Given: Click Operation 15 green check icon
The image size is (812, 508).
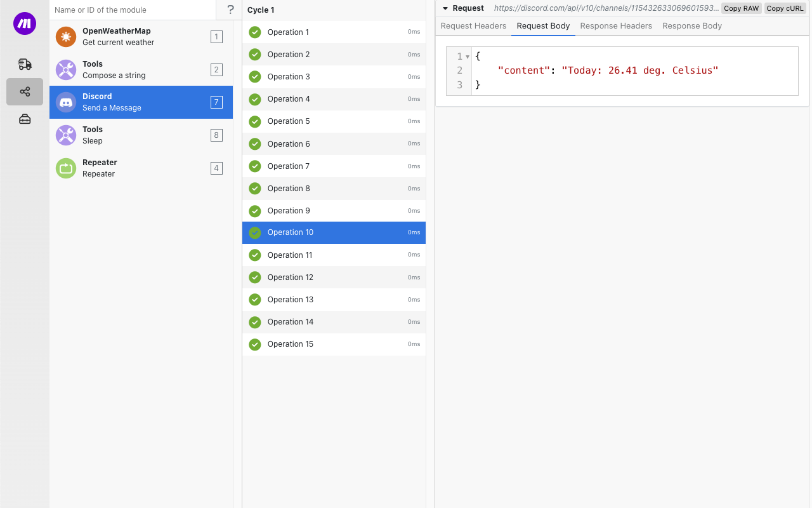Looking at the screenshot, I should coord(255,344).
